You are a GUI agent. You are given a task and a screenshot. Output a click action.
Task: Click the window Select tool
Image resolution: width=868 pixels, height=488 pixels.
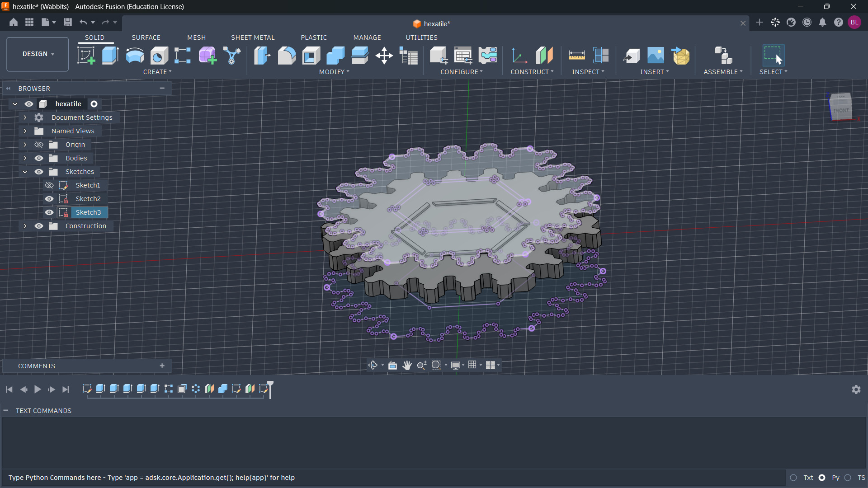(x=773, y=56)
